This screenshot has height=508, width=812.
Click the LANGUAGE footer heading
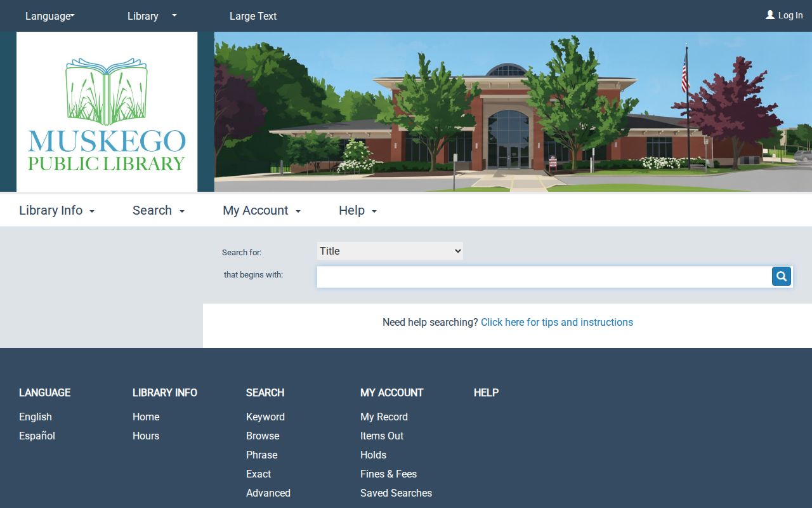tap(44, 392)
